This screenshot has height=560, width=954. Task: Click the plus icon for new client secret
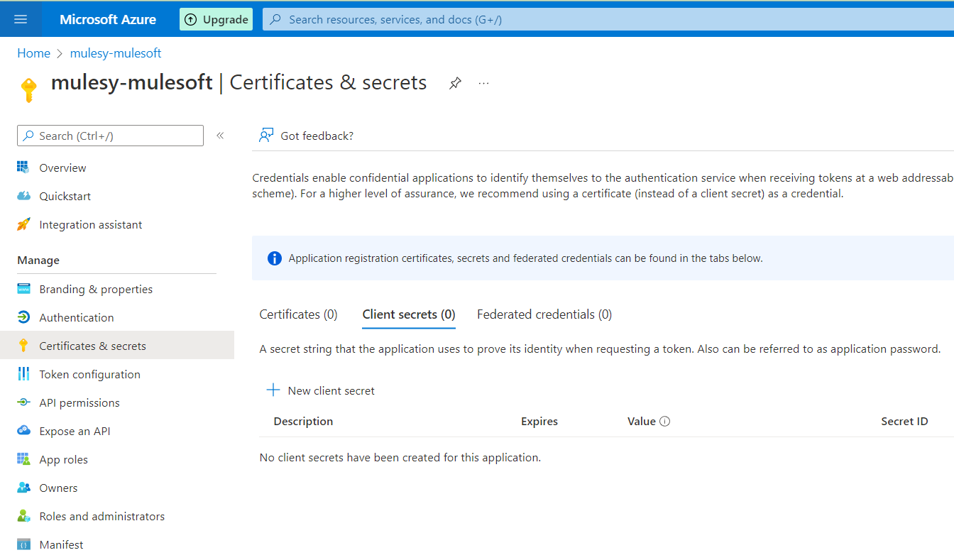[x=273, y=390]
